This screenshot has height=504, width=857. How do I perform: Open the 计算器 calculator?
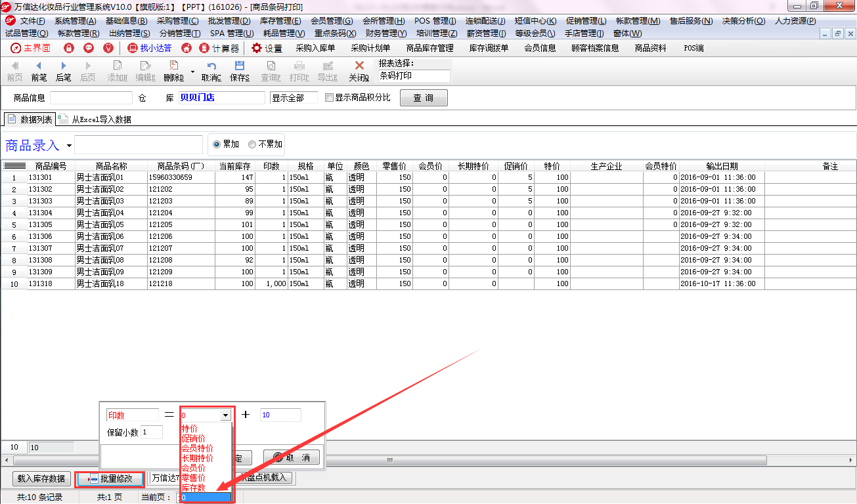click(x=219, y=48)
